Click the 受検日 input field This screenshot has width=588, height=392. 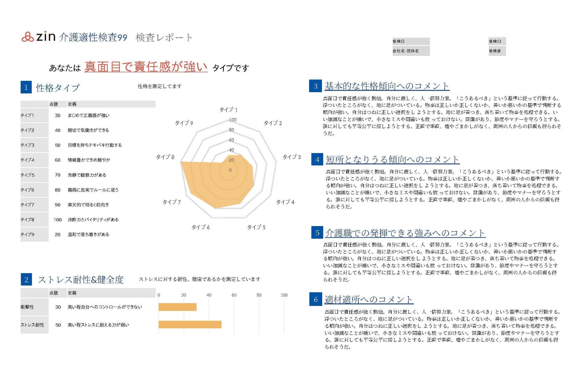(411, 41)
